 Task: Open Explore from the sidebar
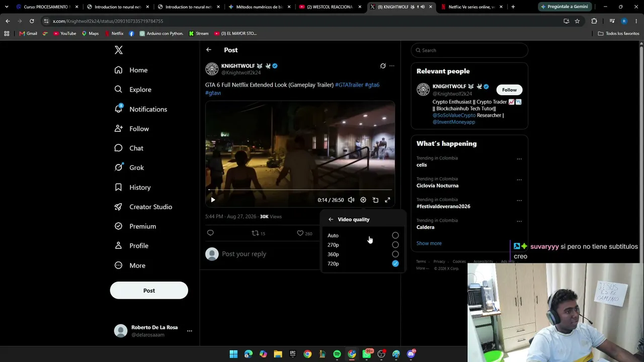pos(133,89)
